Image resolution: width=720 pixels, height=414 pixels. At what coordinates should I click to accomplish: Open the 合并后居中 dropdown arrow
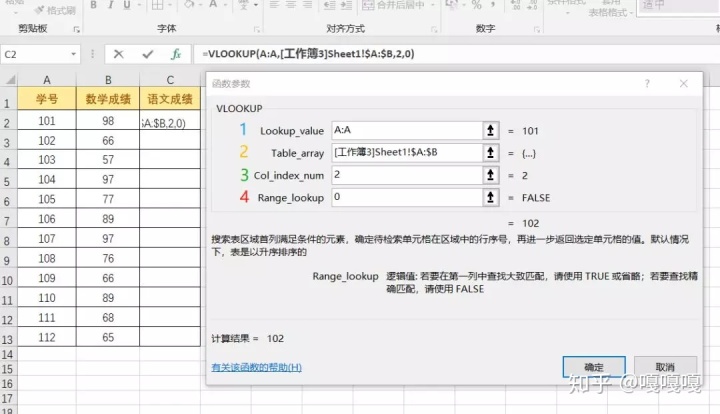pyautogui.click(x=433, y=5)
